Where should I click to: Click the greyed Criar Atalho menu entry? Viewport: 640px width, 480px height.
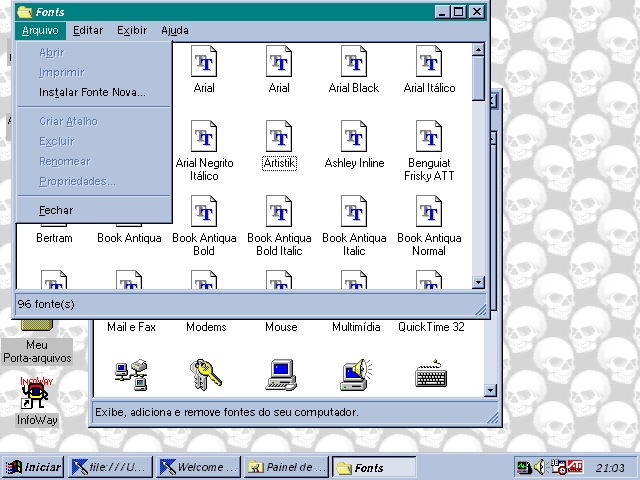94,121
